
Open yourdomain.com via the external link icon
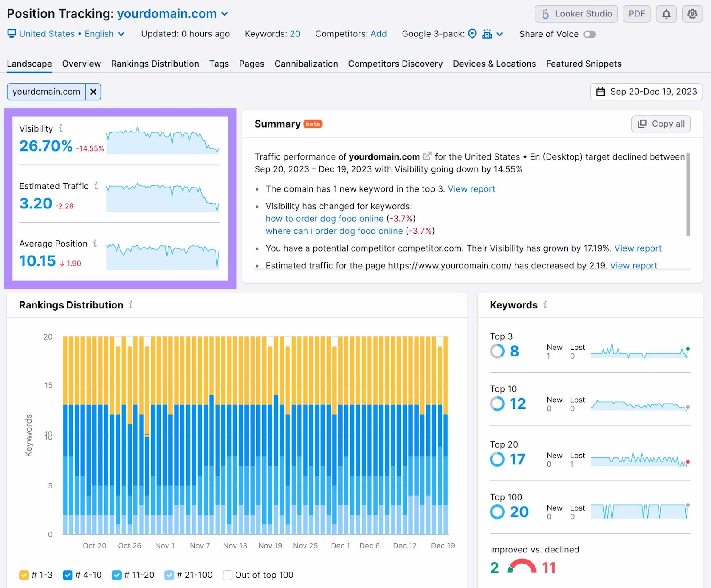[427, 156]
